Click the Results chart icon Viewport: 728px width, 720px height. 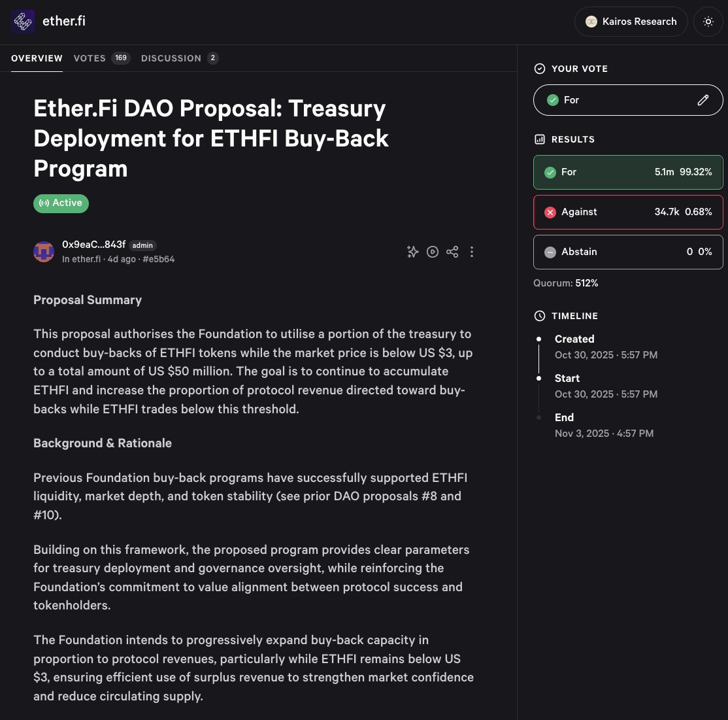540,139
